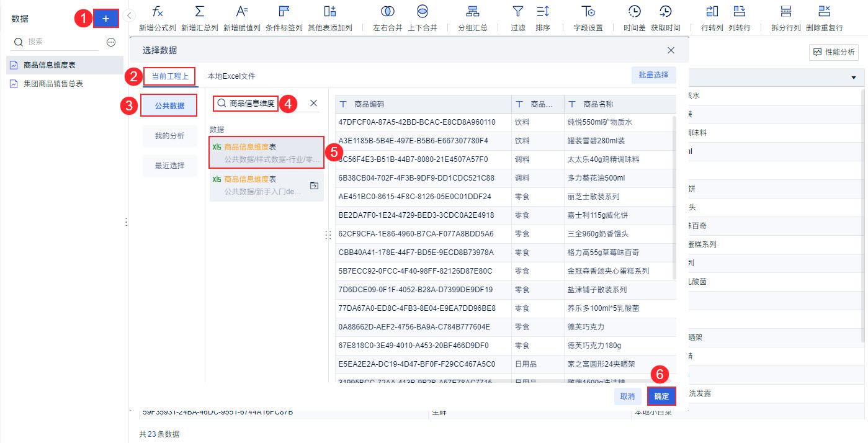
Task: Click cell 养乐多100ml*5乳酸菌
Action: point(620,308)
